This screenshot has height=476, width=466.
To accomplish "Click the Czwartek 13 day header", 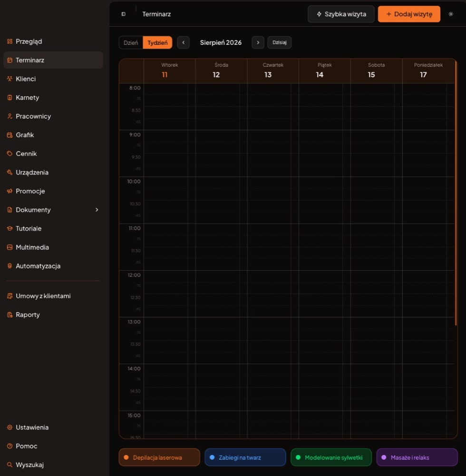I will coord(273,71).
